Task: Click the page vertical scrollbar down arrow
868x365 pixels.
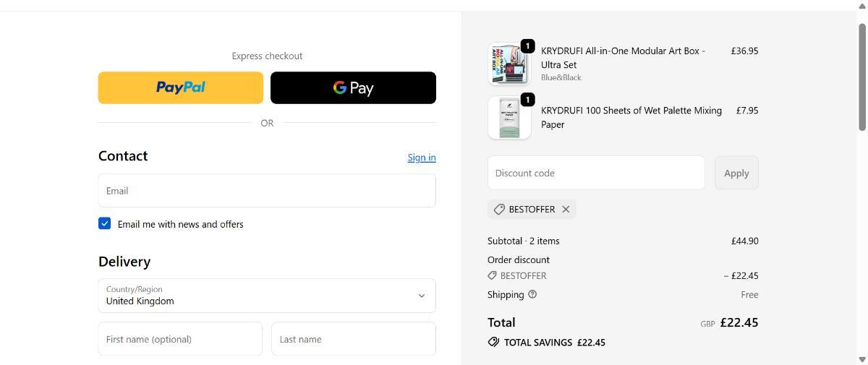Action: click(x=861, y=359)
